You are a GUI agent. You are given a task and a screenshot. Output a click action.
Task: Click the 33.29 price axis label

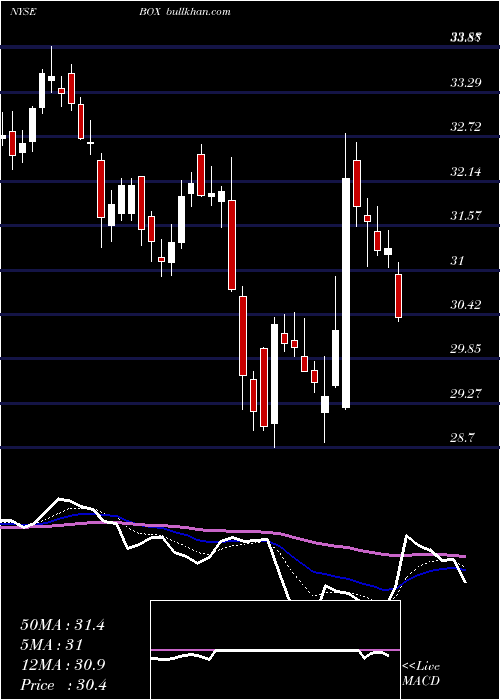tap(466, 83)
